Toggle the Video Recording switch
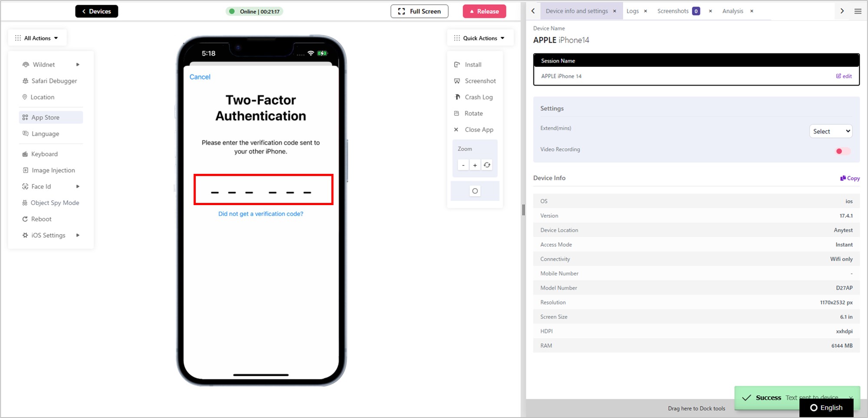The width and height of the screenshot is (868, 418). click(843, 151)
